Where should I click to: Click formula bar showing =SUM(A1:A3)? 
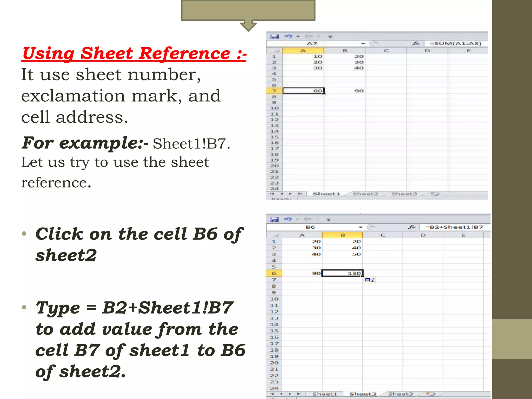coord(455,43)
